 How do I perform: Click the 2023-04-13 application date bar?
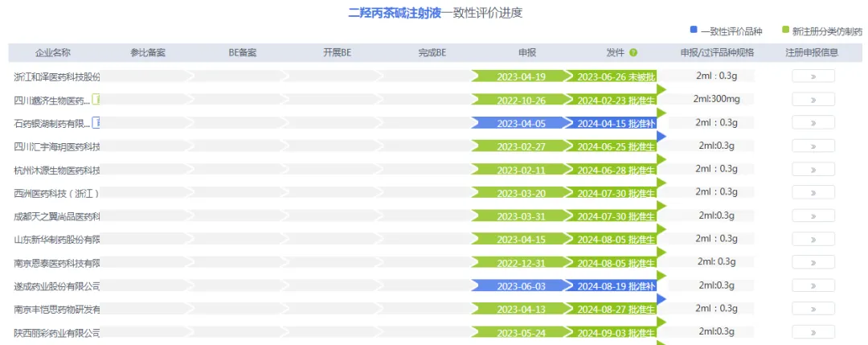click(x=522, y=309)
